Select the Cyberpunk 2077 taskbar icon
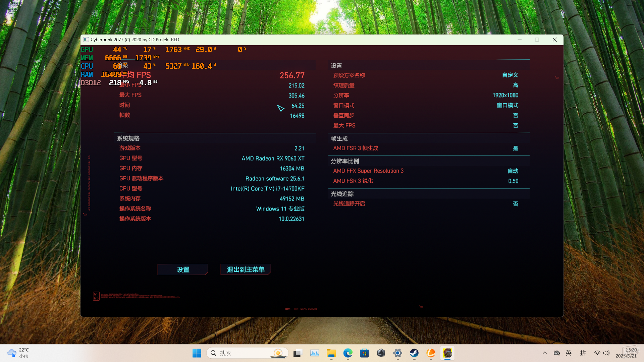Viewport: 644px width, 362px height. pyautogui.click(x=447, y=353)
